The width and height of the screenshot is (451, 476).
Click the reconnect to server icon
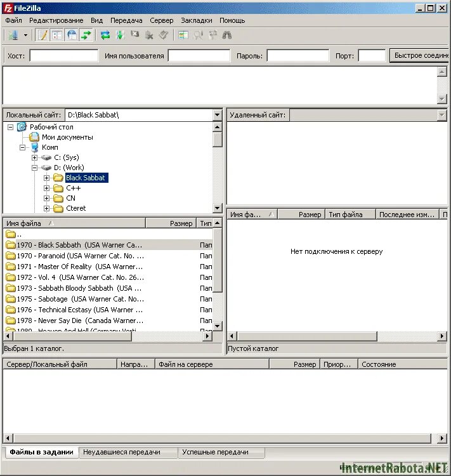point(164,35)
